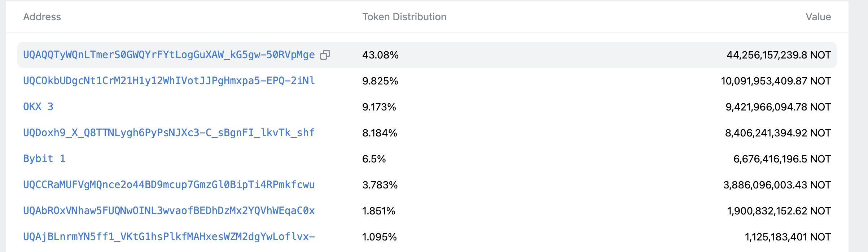Open the top holder address starting UQAQQTyWQn
This screenshot has height=252, width=868.
pos(169,55)
